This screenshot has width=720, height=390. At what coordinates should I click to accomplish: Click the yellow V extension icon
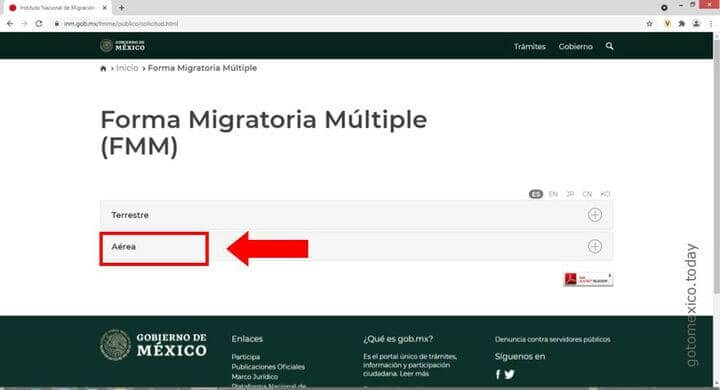667,23
